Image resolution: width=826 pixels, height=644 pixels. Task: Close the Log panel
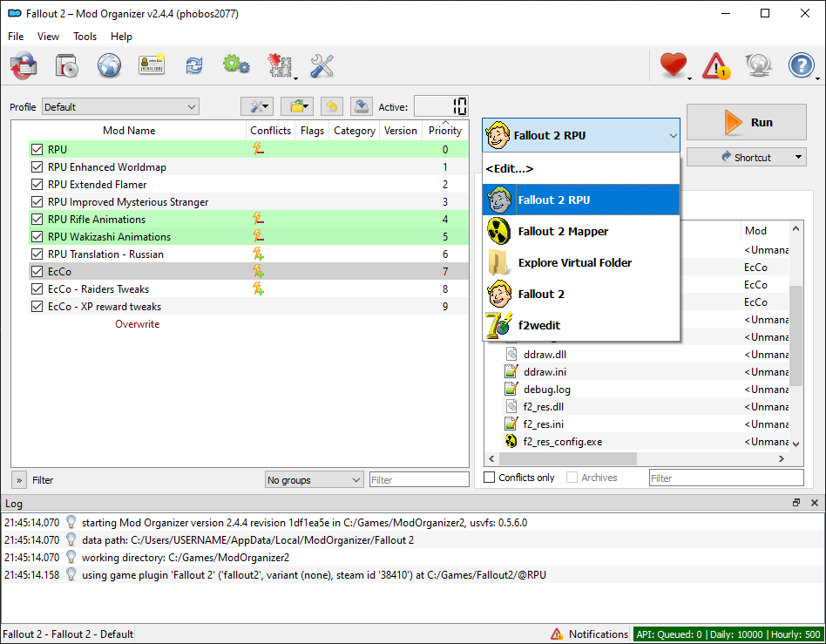click(815, 503)
